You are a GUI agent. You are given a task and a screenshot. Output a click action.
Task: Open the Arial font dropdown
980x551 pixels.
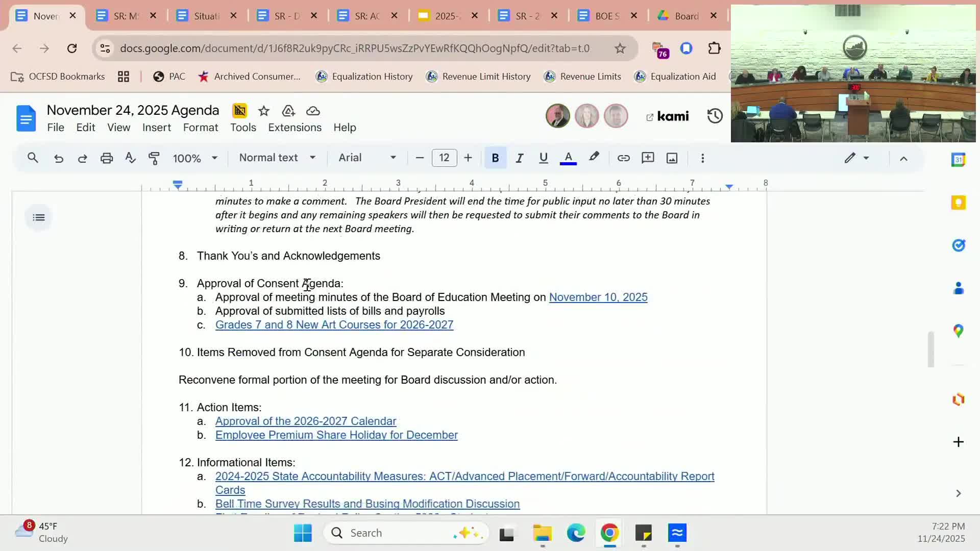click(367, 158)
